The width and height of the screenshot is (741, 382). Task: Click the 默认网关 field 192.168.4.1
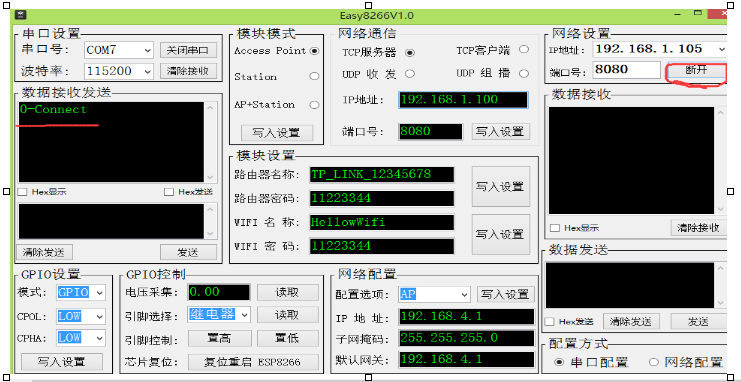(x=466, y=360)
